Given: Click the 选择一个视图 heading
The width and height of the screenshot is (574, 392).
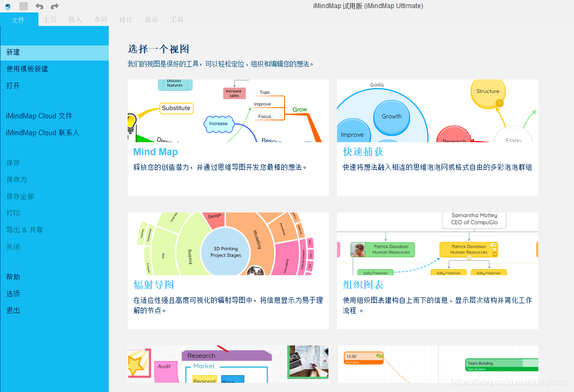Looking at the screenshot, I should point(159,49).
